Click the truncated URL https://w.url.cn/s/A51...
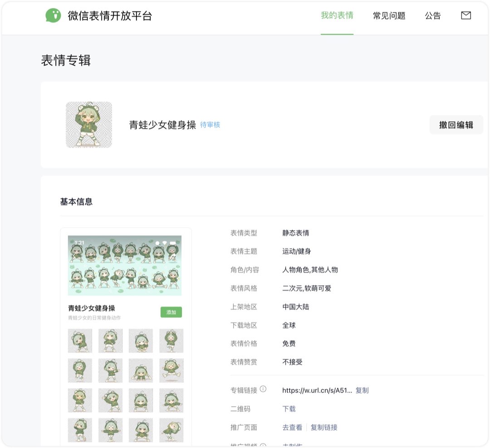The image size is (490, 448). tap(317, 390)
